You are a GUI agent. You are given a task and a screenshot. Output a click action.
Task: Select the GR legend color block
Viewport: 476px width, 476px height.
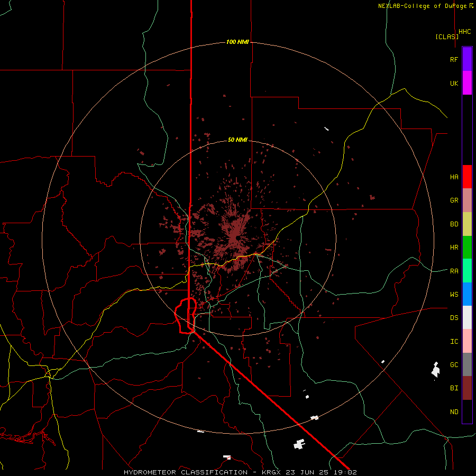(467, 200)
